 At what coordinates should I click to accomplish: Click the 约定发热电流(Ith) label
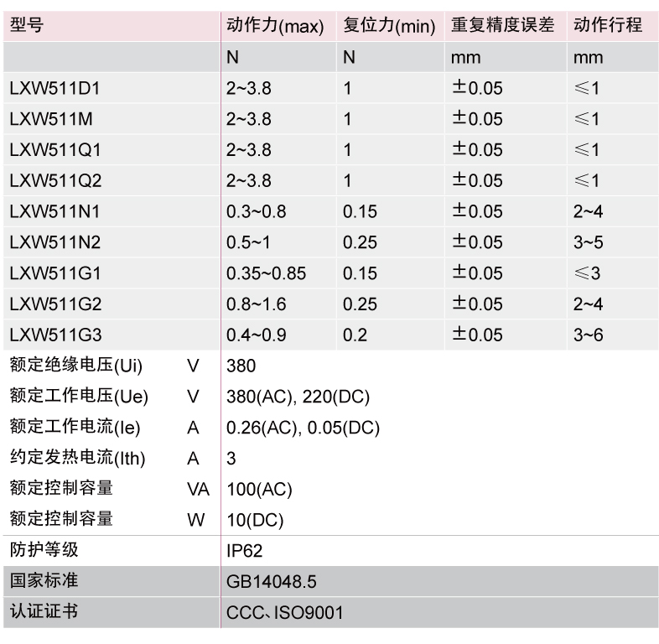(78, 459)
